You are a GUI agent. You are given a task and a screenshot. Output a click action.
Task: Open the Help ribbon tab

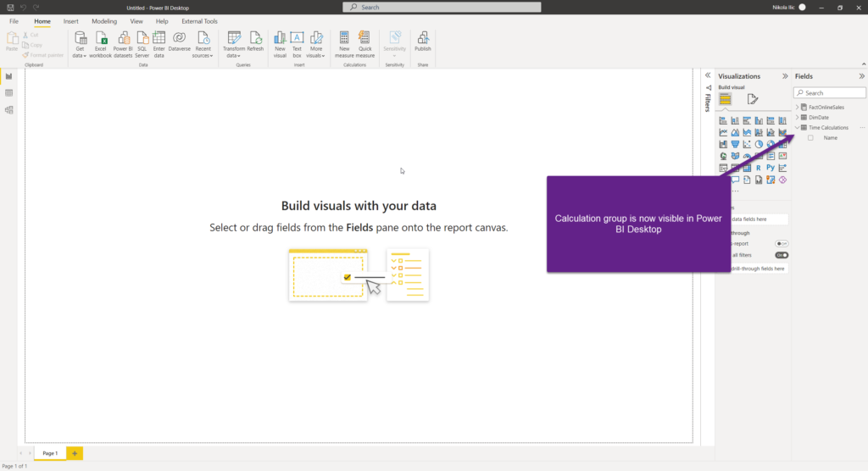tap(162, 21)
